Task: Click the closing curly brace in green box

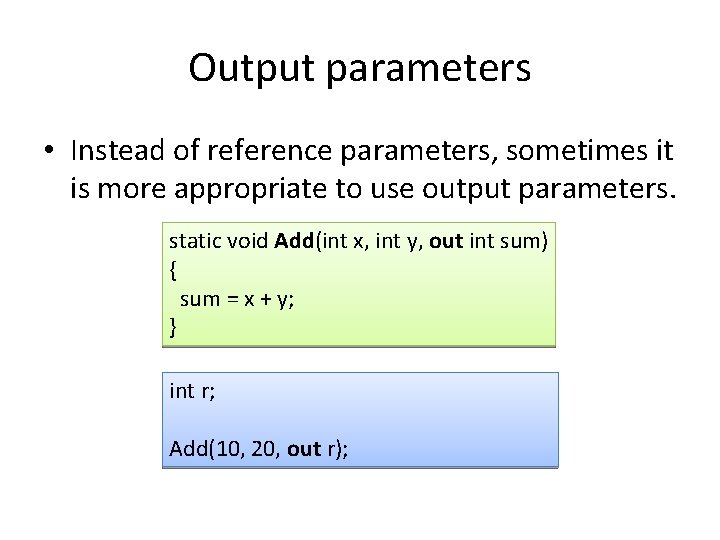Action: coord(173,326)
